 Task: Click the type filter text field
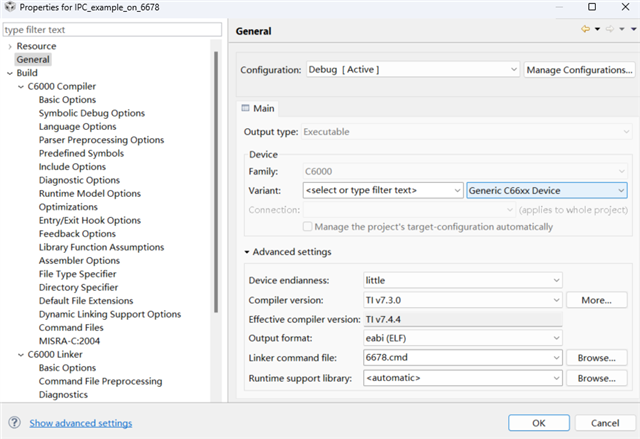pyautogui.click(x=110, y=30)
